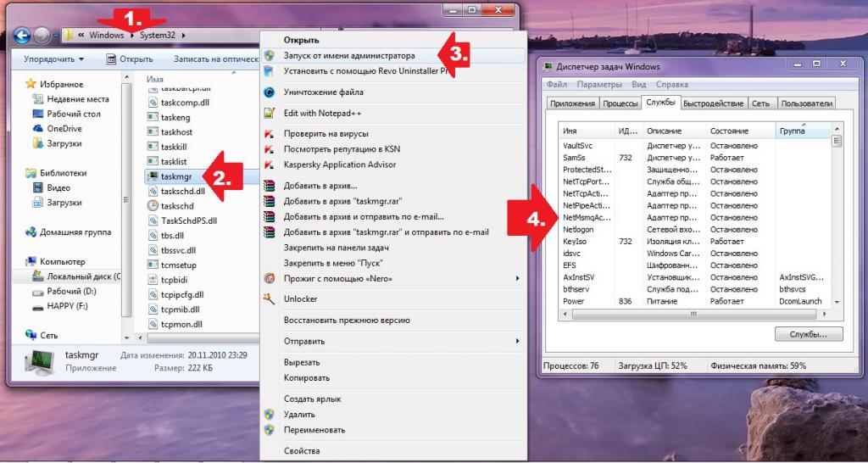Click the Kaspersky 'Проверить на вирусы' icon
The image size is (868, 463).
(269, 134)
